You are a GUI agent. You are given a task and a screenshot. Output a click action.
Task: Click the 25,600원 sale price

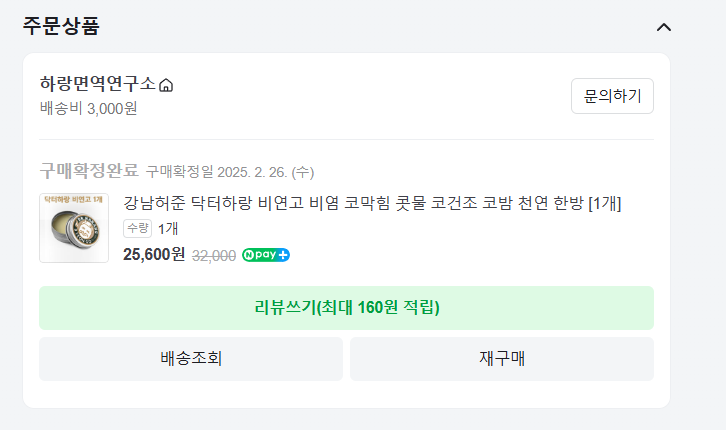click(154, 254)
